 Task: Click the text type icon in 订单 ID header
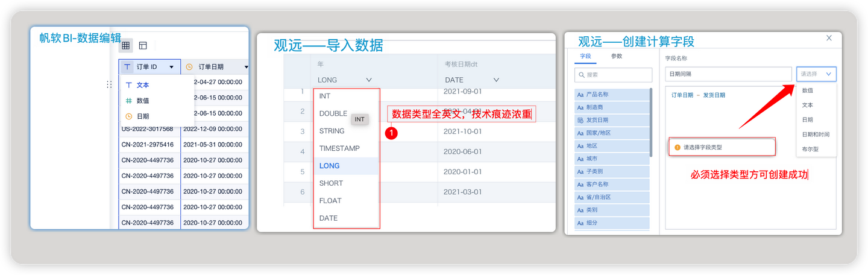tap(127, 67)
